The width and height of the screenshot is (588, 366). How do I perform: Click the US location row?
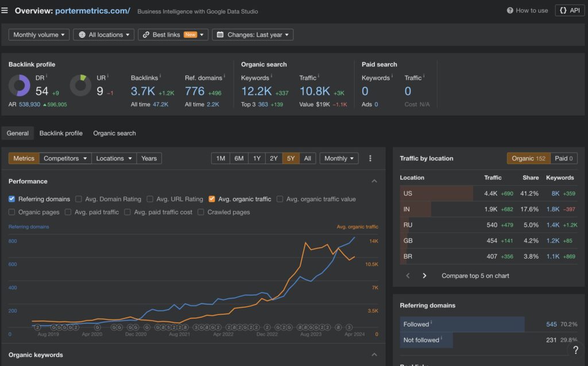pyautogui.click(x=489, y=193)
